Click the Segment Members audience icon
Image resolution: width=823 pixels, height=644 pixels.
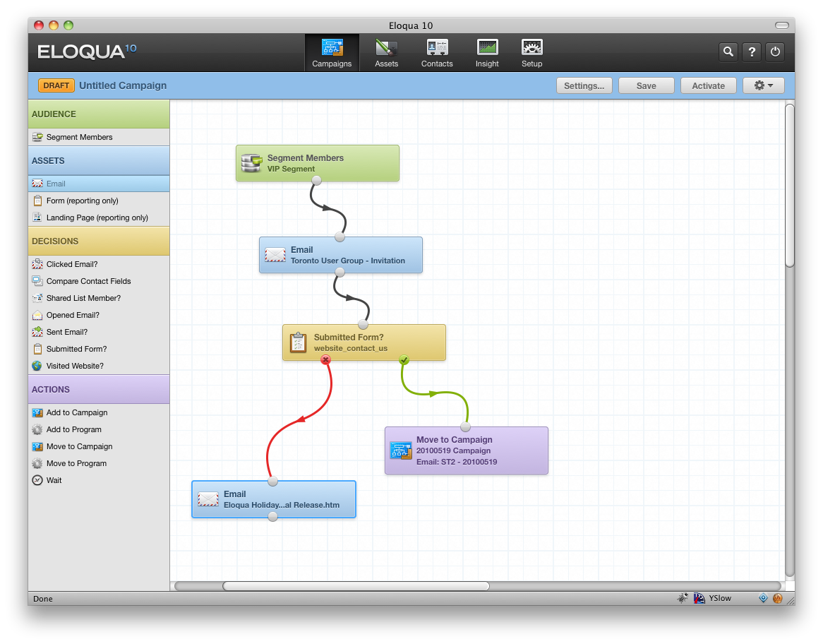click(x=37, y=137)
